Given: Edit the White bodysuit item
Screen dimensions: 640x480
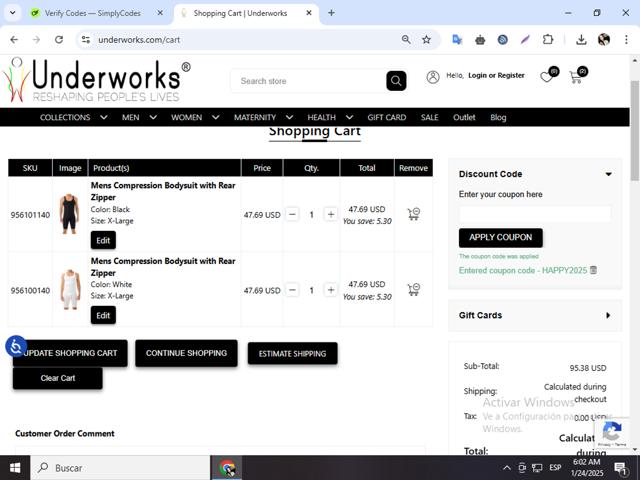Looking at the screenshot, I should coord(103,315).
